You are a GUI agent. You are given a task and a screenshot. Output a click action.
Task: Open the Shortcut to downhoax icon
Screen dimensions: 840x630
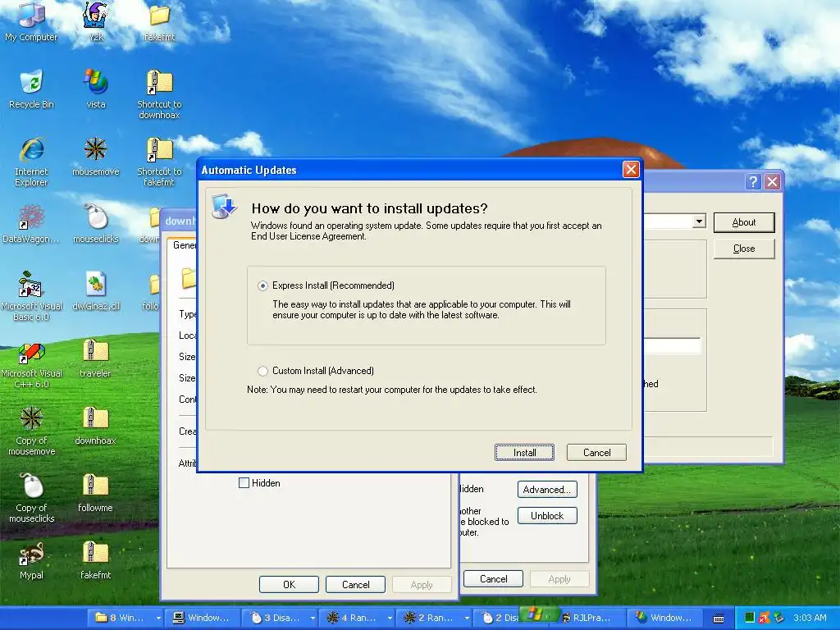pyautogui.click(x=159, y=94)
